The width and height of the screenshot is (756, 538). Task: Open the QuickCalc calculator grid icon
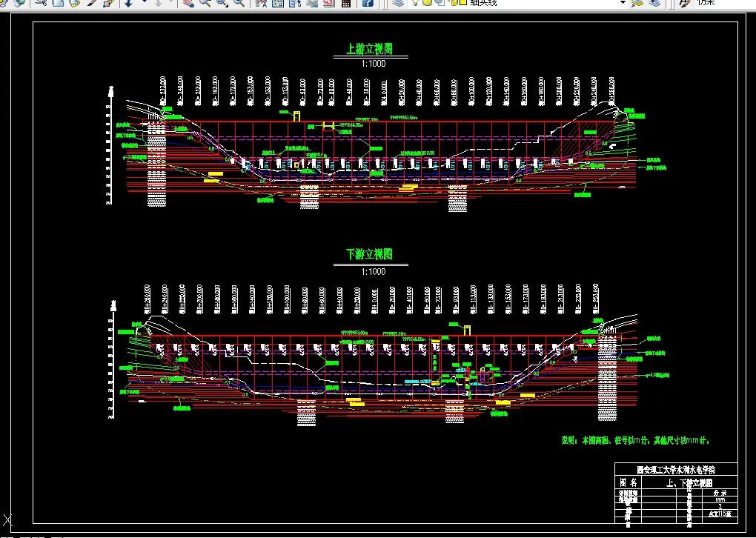345,3
